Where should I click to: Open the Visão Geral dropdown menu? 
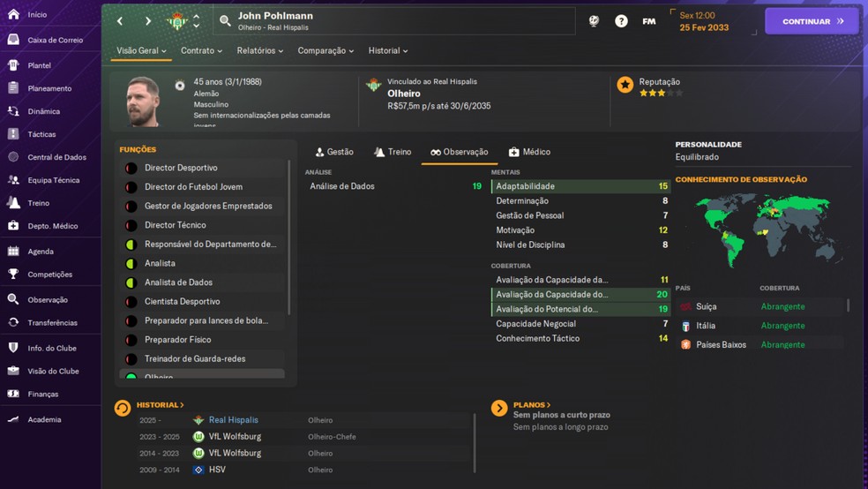[x=141, y=51]
